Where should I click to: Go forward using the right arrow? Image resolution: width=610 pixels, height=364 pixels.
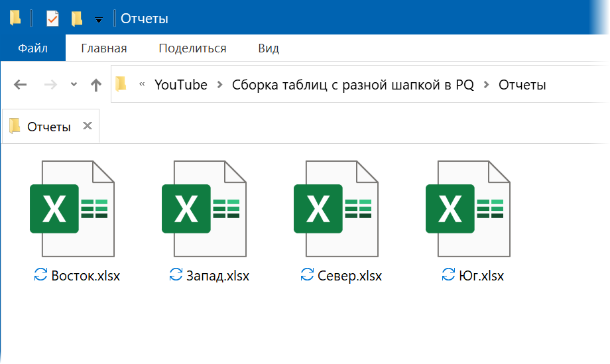point(50,84)
